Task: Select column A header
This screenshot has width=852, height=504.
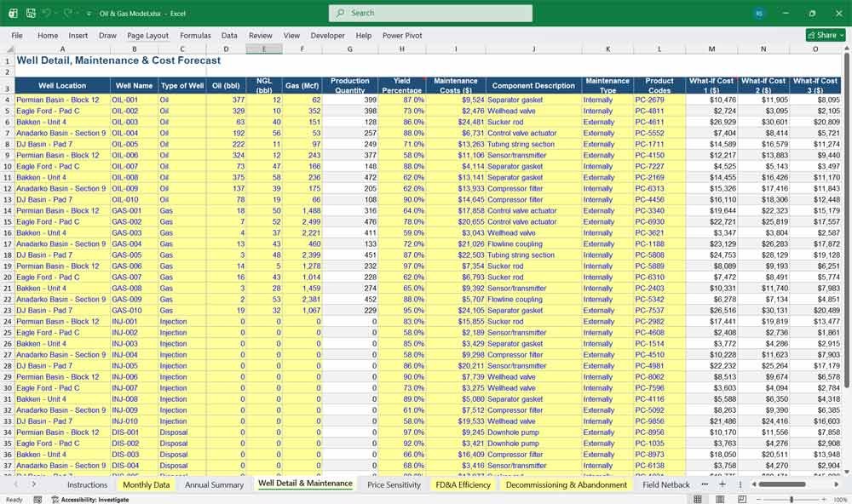Action: point(62,49)
